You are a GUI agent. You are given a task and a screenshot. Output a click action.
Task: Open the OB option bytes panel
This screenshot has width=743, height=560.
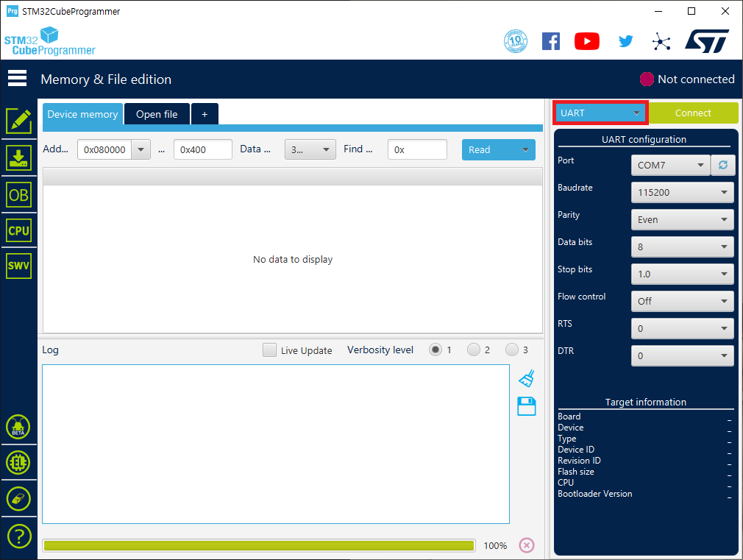[x=18, y=195]
